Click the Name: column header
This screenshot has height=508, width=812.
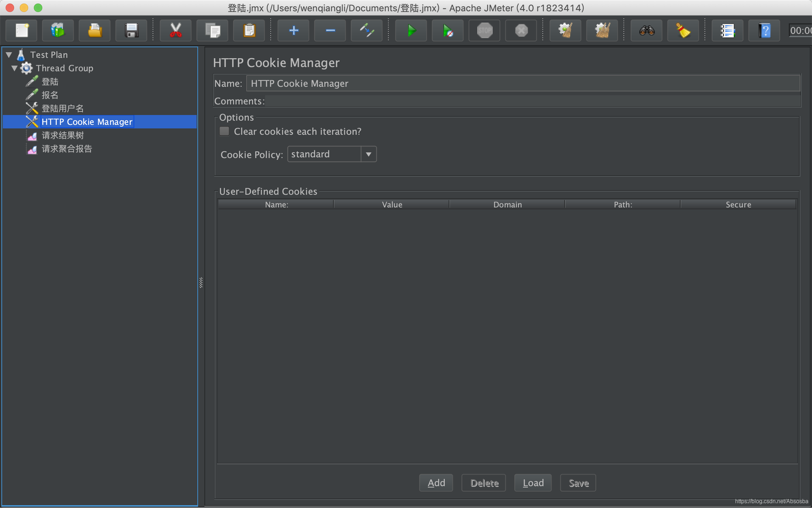[x=276, y=205]
